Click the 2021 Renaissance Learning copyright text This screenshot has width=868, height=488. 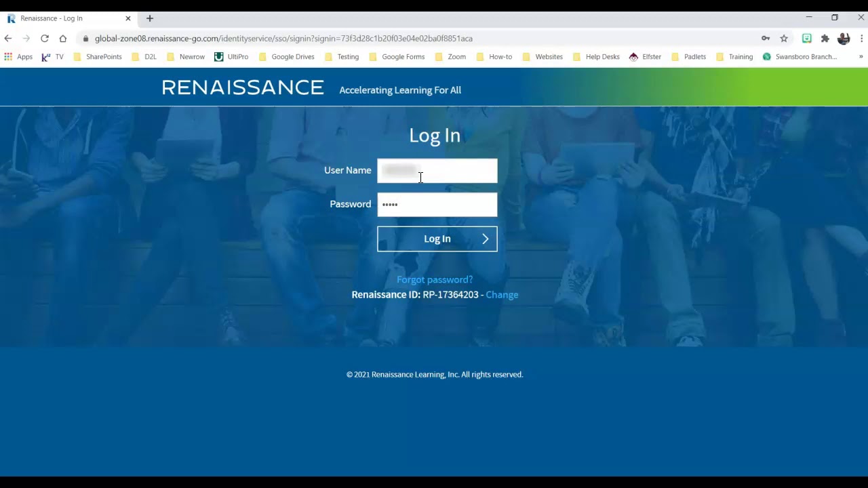[435, 374]
